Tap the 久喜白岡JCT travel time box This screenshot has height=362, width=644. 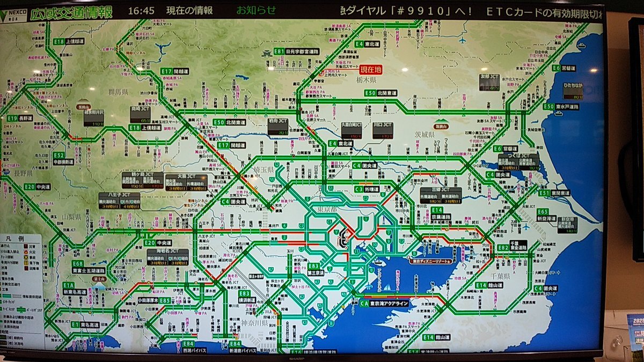click(x=352, y=130)
